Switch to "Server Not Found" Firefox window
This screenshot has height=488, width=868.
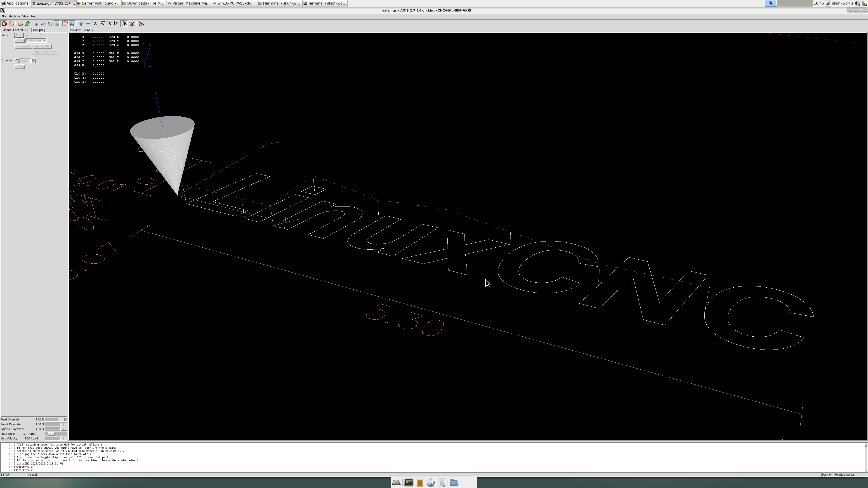coord(99,3)
